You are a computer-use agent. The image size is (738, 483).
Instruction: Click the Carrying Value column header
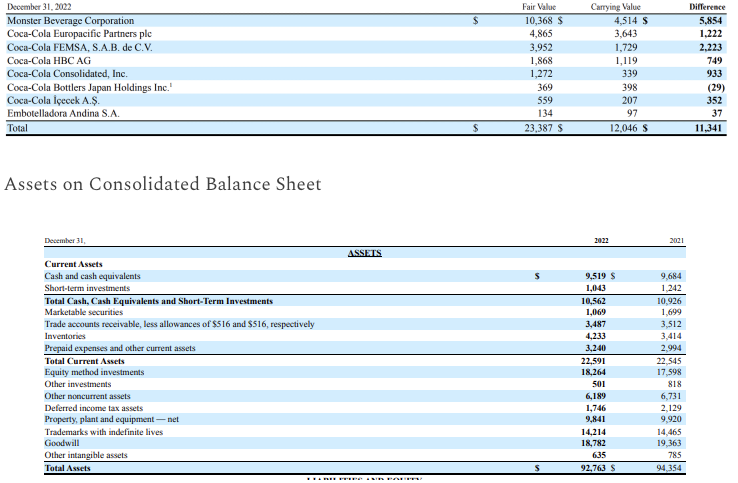click(616, 7)
